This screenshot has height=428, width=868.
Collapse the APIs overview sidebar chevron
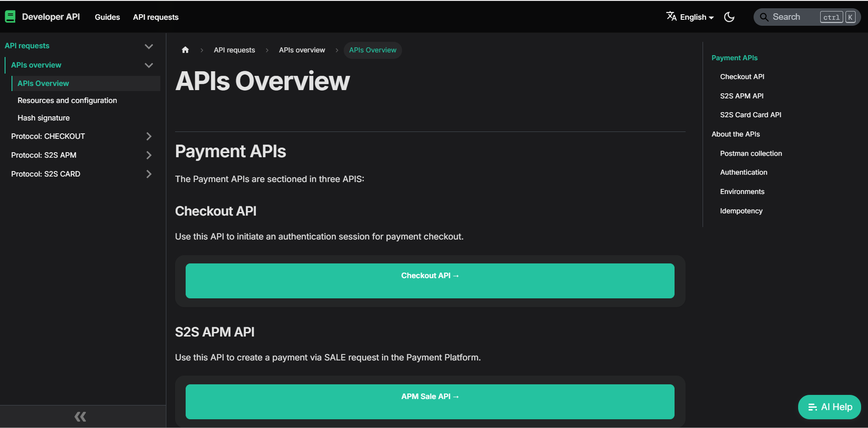149,65
